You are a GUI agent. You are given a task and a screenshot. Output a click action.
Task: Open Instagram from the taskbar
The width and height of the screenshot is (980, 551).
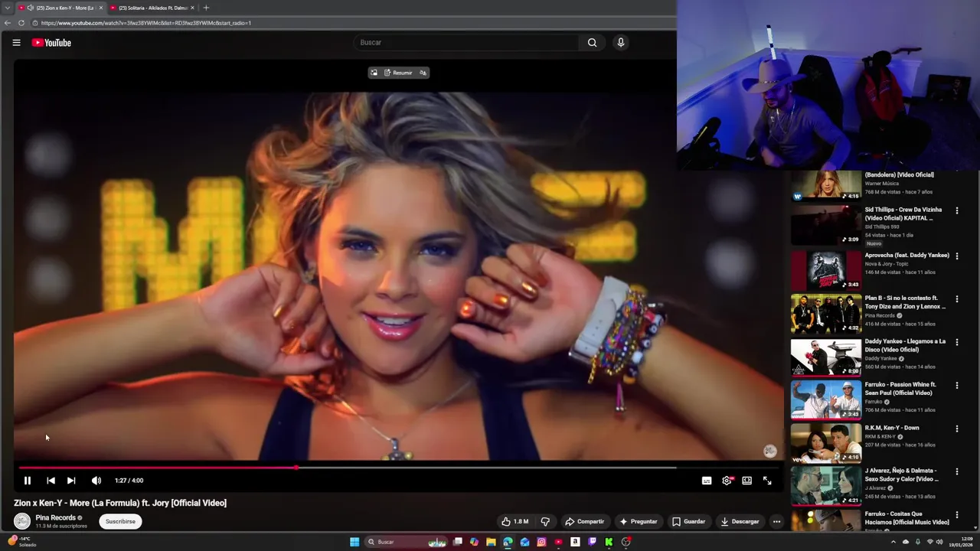click(541, 542)
